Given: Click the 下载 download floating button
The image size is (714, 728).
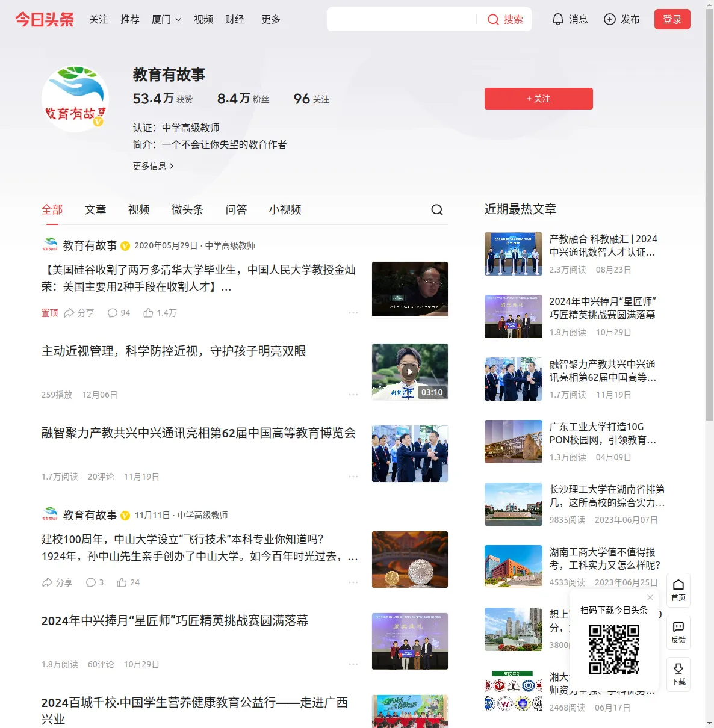Looking at the screenshot, I should point(678,674).
